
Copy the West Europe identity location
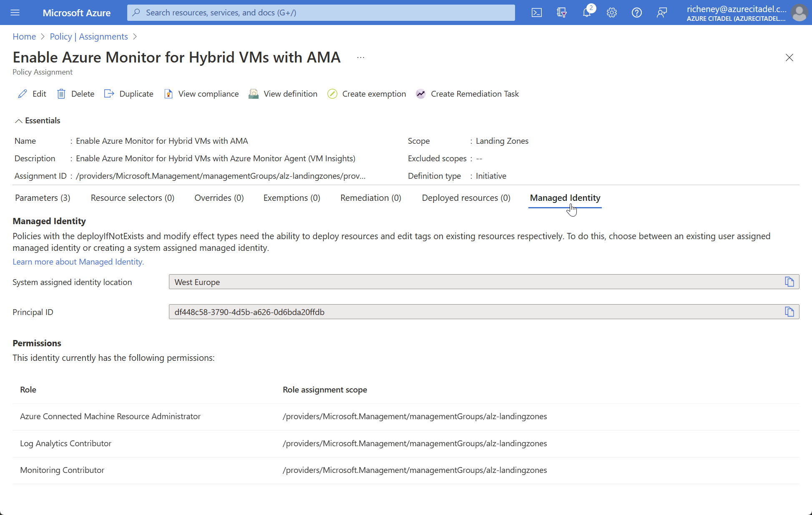point(789,282)
